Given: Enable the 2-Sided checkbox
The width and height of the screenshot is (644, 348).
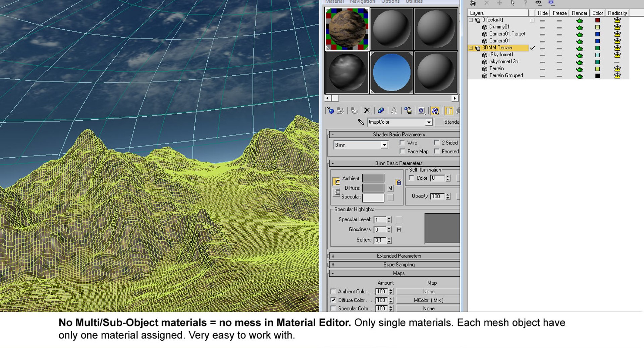Looking at the screenshot, I should coord(436,142).
